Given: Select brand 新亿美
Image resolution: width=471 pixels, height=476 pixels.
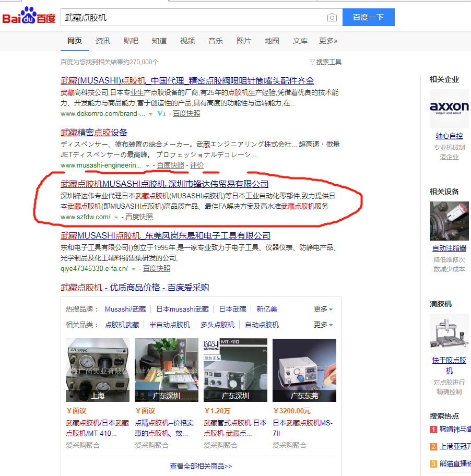Looking at the screenshot, I should 267,309.
